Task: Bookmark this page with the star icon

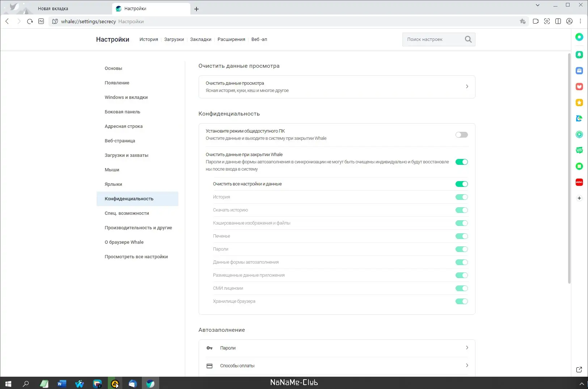Action: click(x=523, y=21)
